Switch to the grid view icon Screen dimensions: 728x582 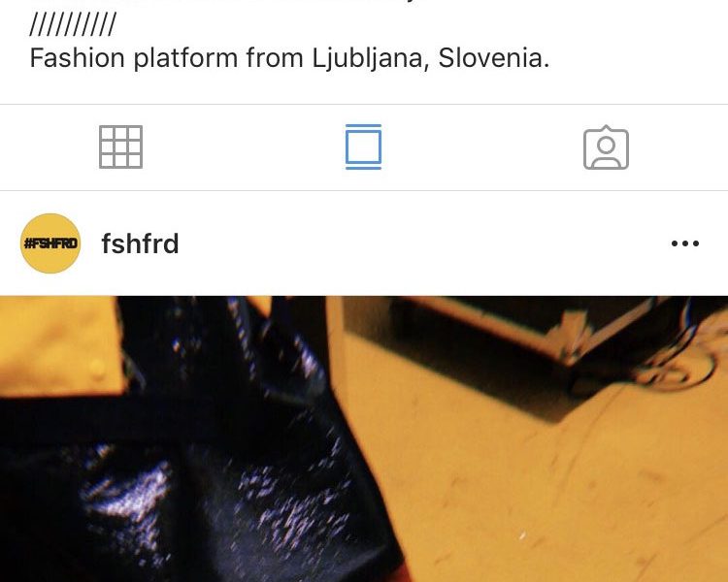120,146
